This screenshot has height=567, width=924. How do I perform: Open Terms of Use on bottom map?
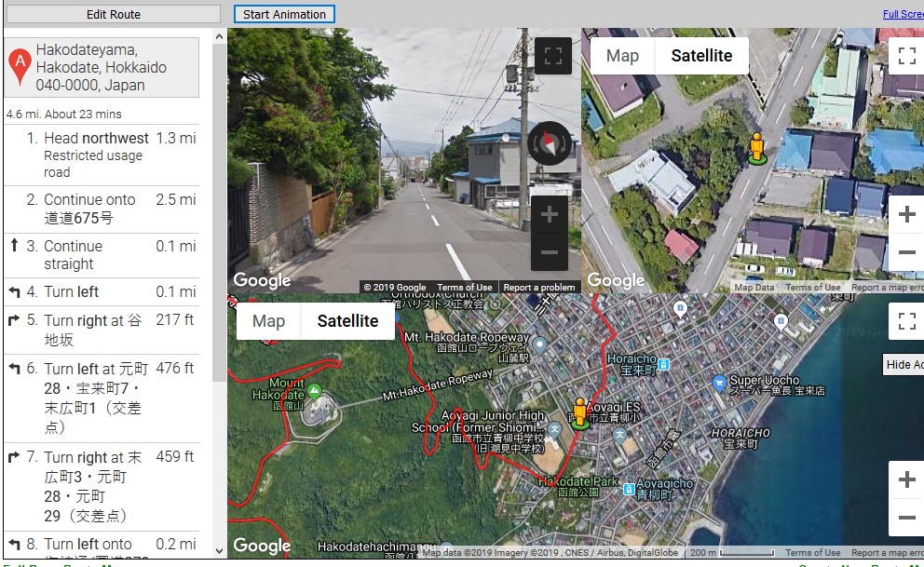[x=812, y=553]
